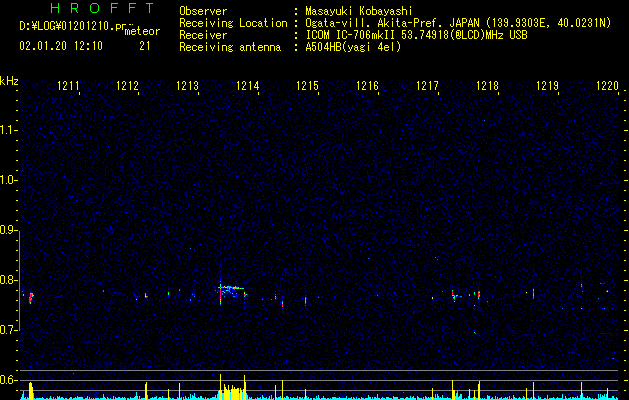
Task: Click the kHz axis unit label
Action: tap(9, 81)
